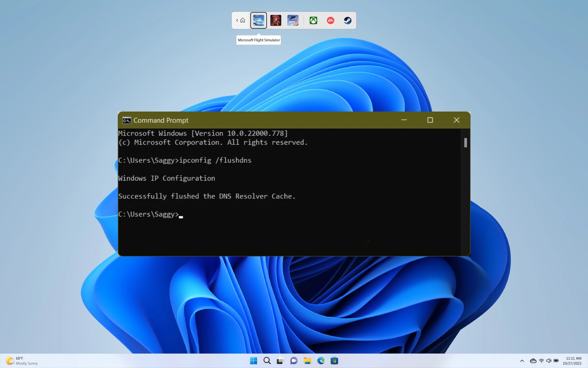Launch Microsoft Edge from taskbar
The image size is (588, 368).
(321, 361)
